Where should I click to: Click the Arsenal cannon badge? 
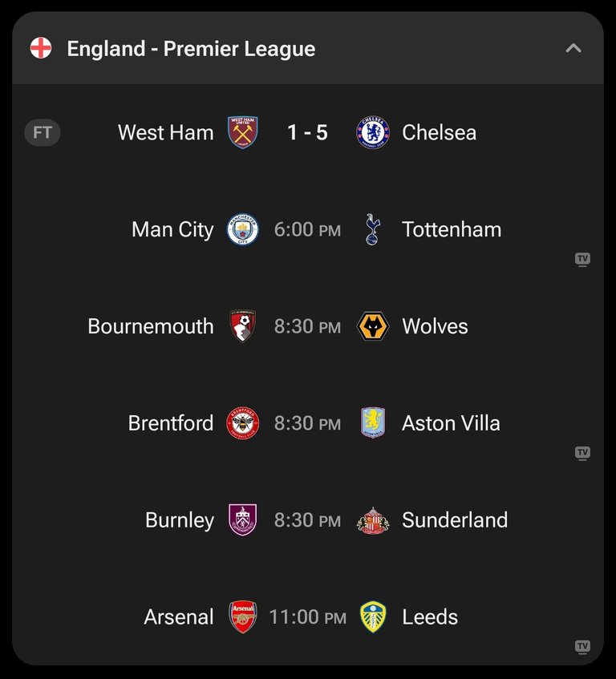[x=242, y=616]
